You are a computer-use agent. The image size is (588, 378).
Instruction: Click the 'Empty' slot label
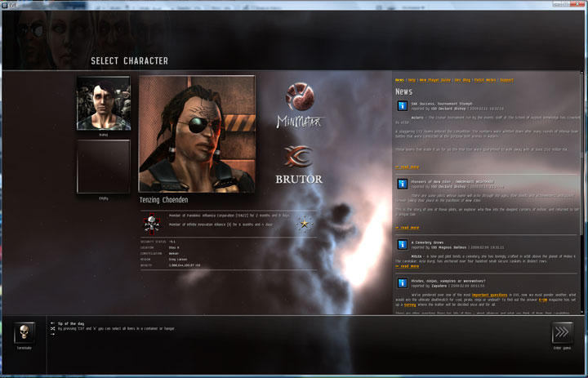pyautogui.click(x=104, y=198)
